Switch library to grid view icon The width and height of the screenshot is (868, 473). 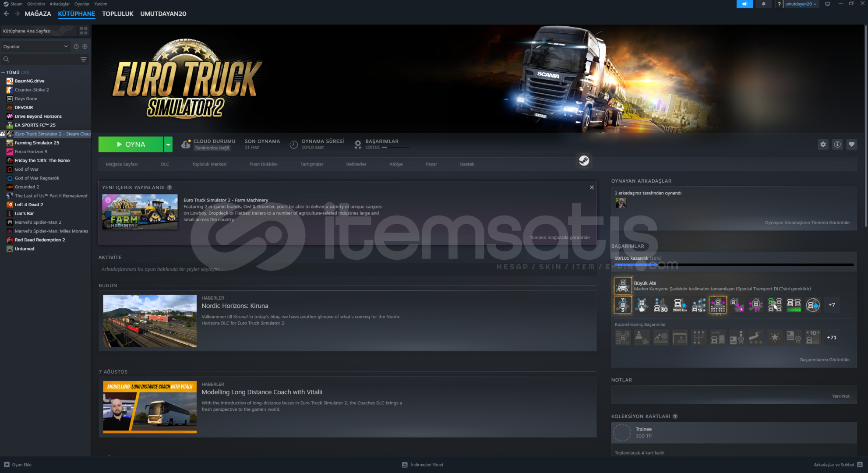pyautogui.click(x=83, y=31)
